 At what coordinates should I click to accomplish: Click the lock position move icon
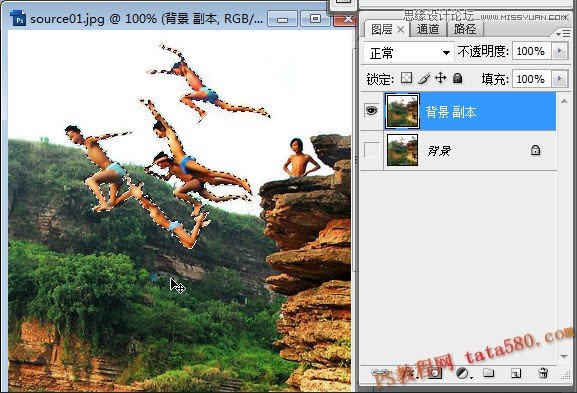point(440,78)
